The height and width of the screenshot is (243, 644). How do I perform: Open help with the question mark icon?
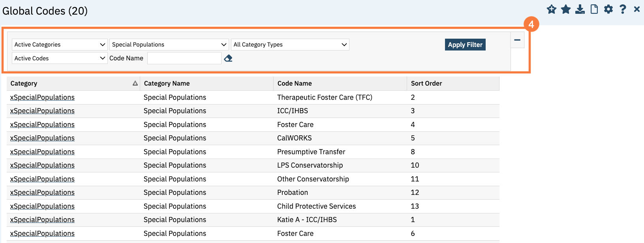click(x=623, y=9)
